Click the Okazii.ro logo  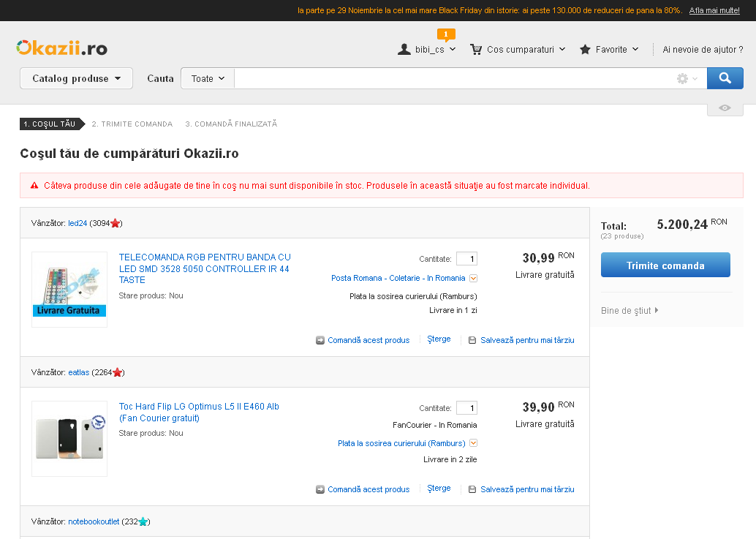[61, 48]
